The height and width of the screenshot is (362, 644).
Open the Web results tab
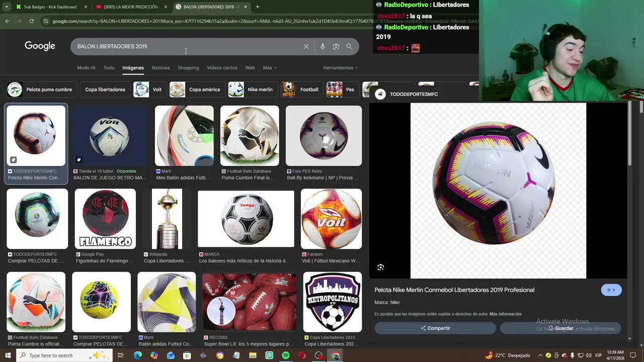[x=250, y=68]
